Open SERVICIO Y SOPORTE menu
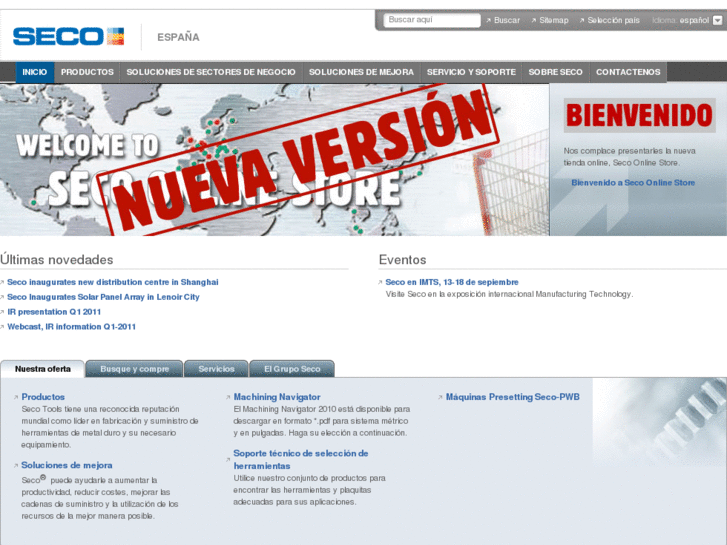727x545 pixels. pos(471,72)
